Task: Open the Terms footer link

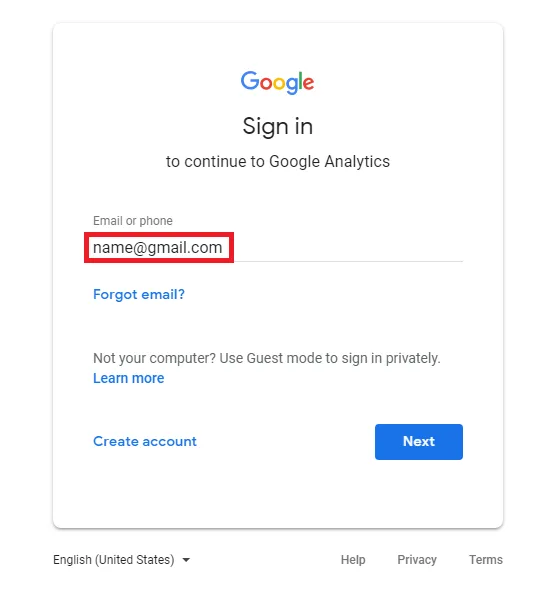Action: [486, 560]
